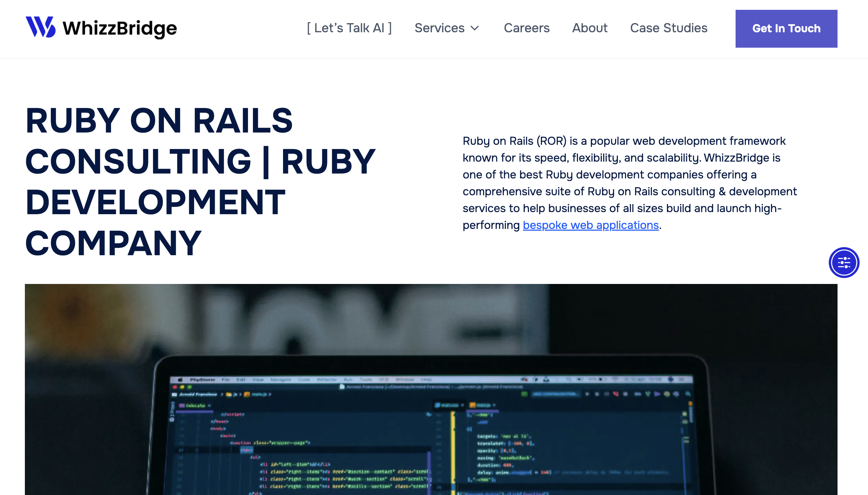
Task: Expand the Services dropdown chevron
Action: tap(475, 28)
